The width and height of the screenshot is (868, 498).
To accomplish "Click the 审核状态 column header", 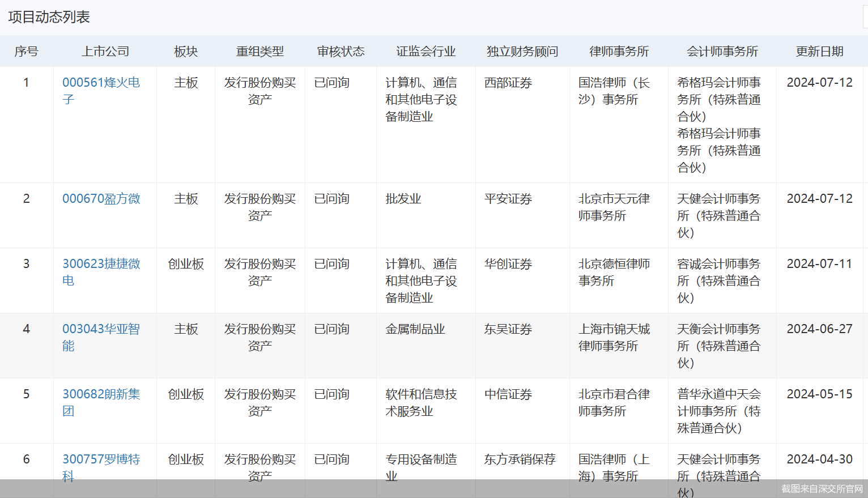I will point(341,52).
